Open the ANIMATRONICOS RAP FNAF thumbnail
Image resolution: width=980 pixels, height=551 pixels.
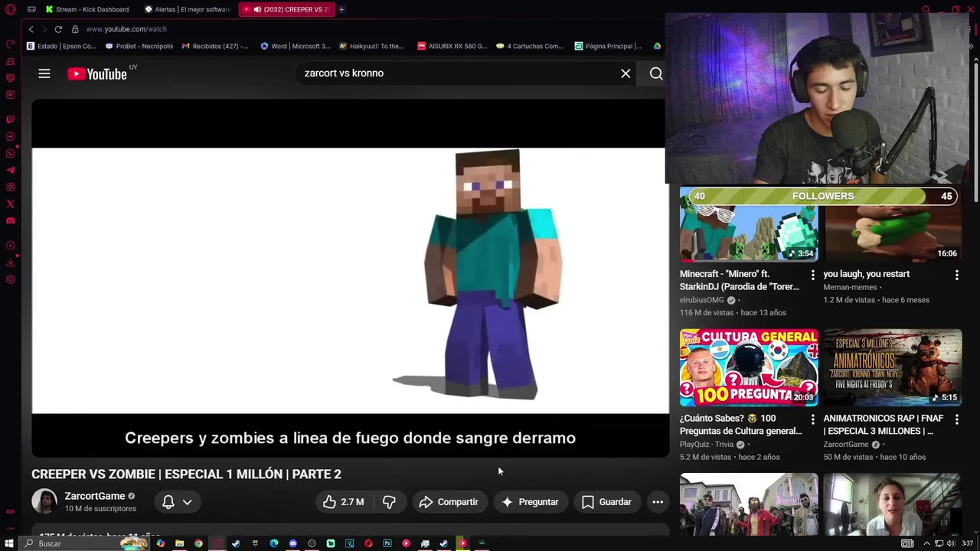click(893, 367)
